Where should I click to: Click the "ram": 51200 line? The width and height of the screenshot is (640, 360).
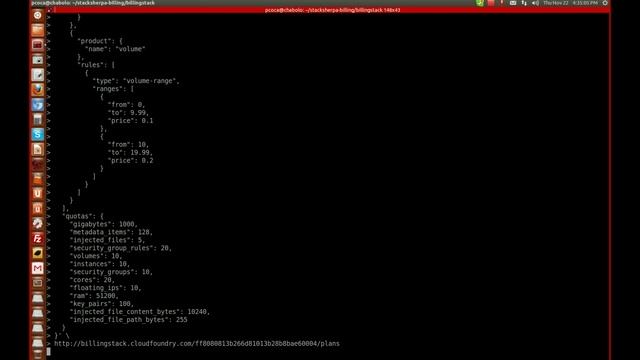(x=94, y=296)
